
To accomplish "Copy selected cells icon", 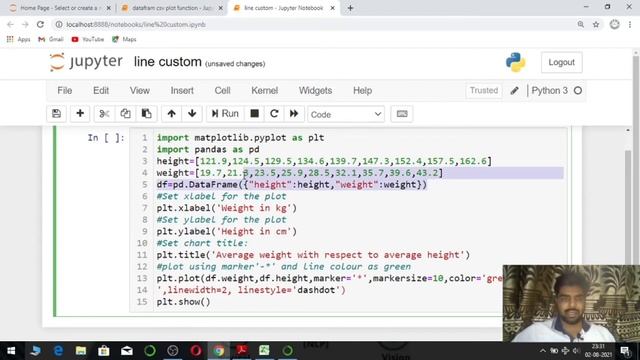I will point(125,114).
